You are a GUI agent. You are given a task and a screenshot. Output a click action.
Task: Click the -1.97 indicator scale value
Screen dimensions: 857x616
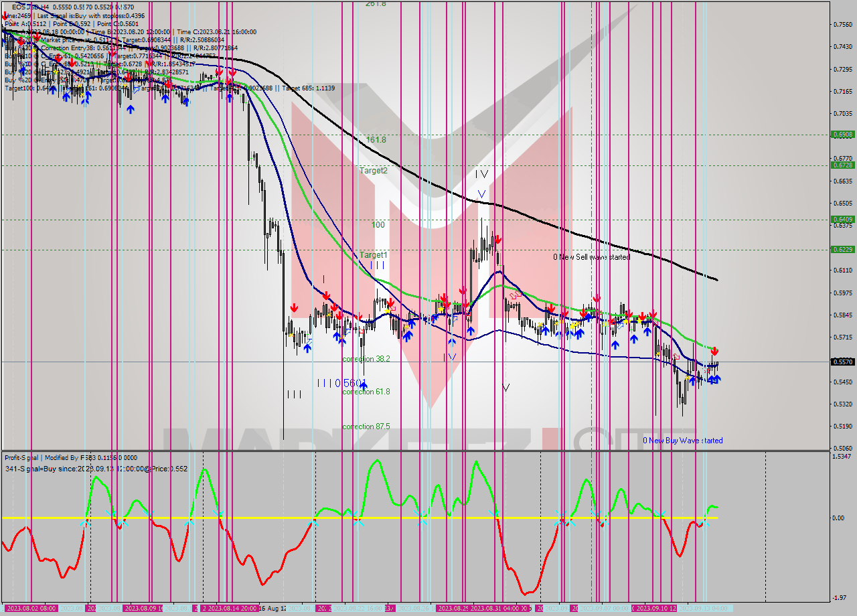[x=841, y=598]
